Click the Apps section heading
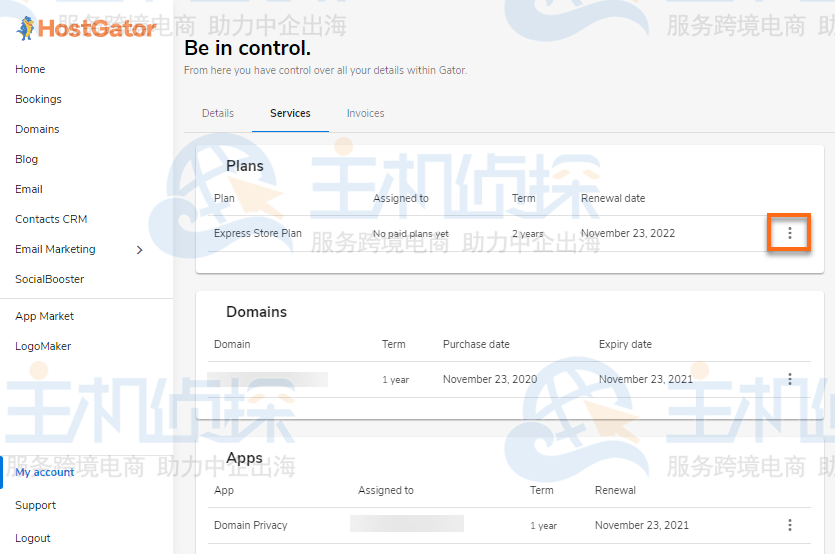Image resolution: width=835 pixels, height=554 pixels. click(244, 458)
